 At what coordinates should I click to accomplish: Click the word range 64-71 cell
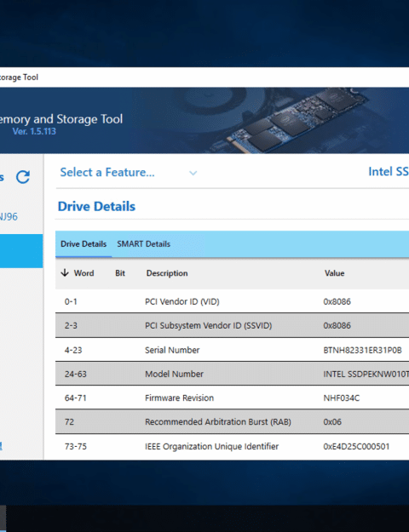[76, 398]
